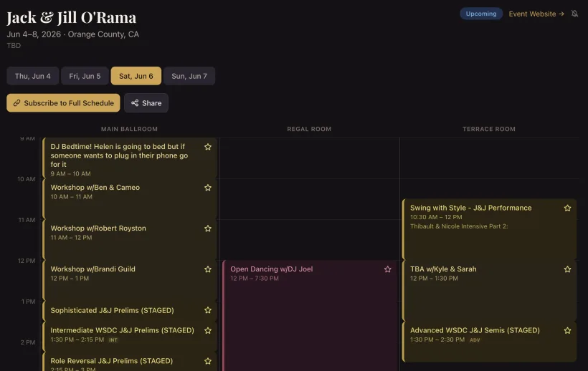Open the Open Dancing w/DJ Joel event
The width and height of the screenshot is (588, 371).
310,316
